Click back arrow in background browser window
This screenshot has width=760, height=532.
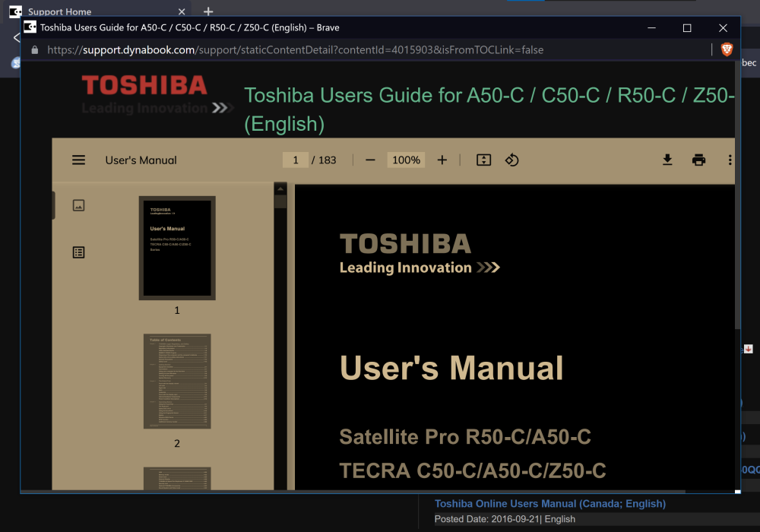pyautogui.click(x=17, y=38)
